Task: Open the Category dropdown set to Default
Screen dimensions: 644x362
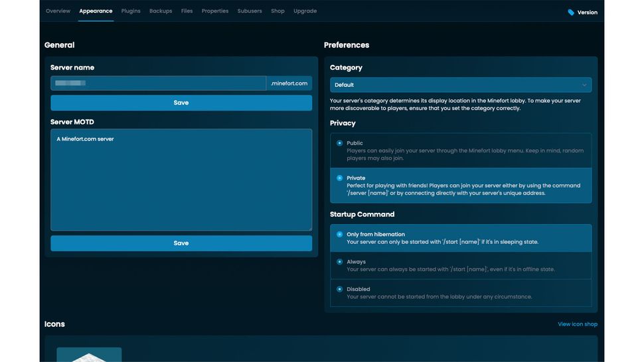Action: 461,85
